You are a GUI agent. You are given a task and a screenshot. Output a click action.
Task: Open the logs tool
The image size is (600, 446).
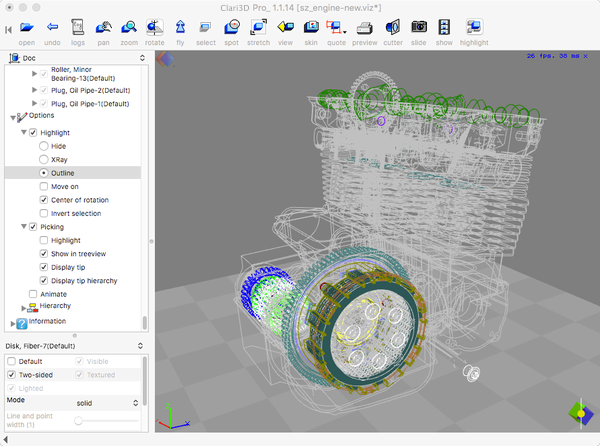(x=78, y=27)
